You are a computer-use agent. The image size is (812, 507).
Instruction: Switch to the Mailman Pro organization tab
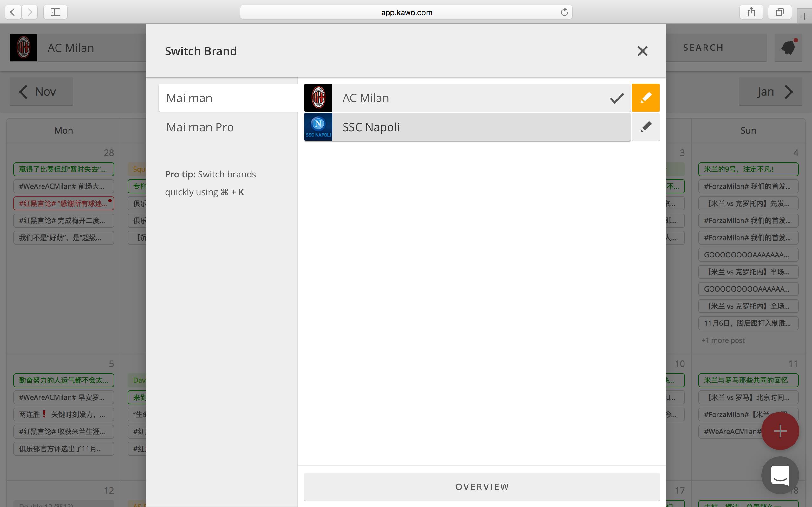click(x=200, y=127)
